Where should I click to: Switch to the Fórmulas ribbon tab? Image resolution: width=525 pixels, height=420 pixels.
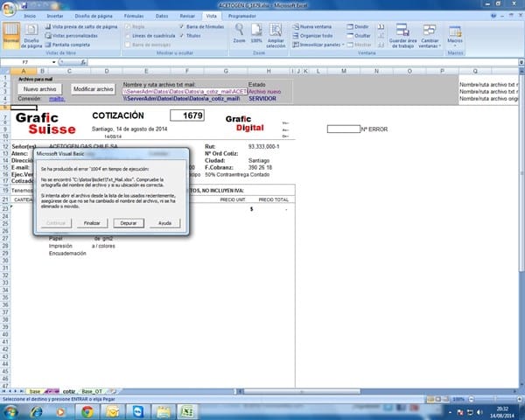click(135, 16)
